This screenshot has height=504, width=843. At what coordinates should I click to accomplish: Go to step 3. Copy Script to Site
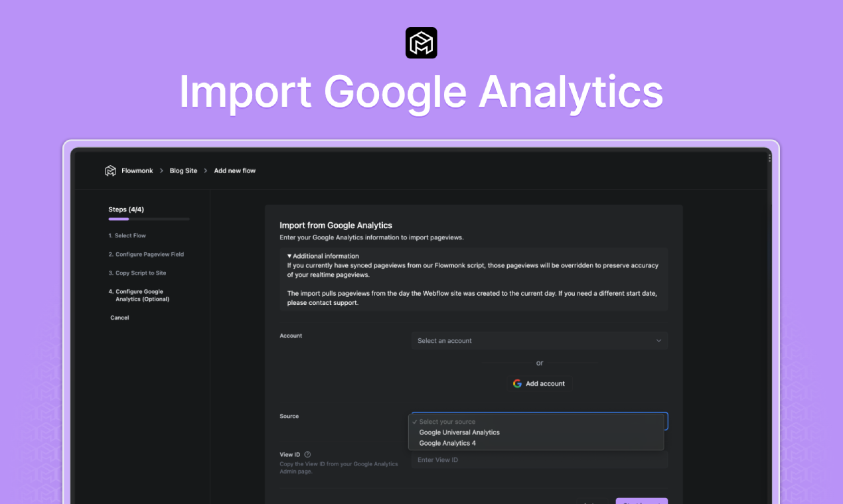(137, 273)
